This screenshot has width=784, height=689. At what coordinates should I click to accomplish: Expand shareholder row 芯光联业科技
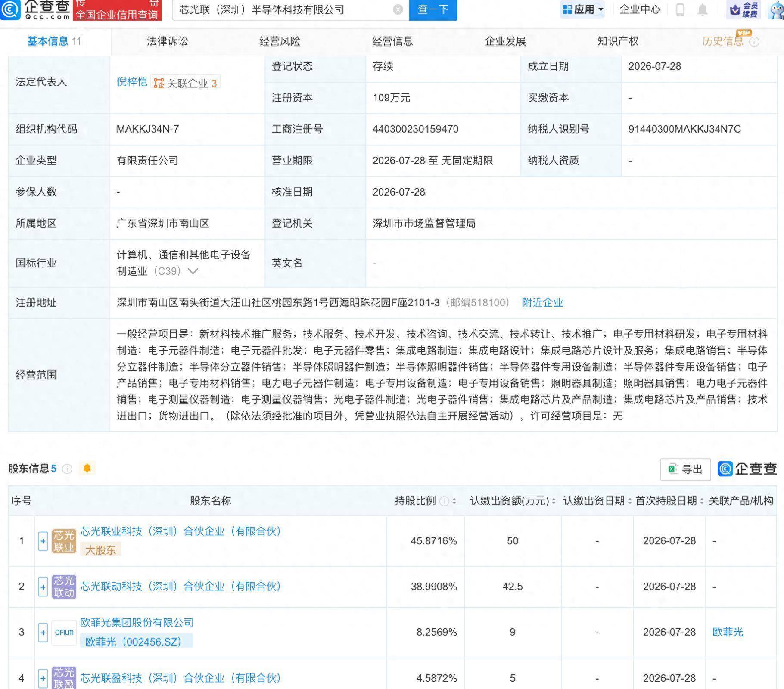(43, 541)
